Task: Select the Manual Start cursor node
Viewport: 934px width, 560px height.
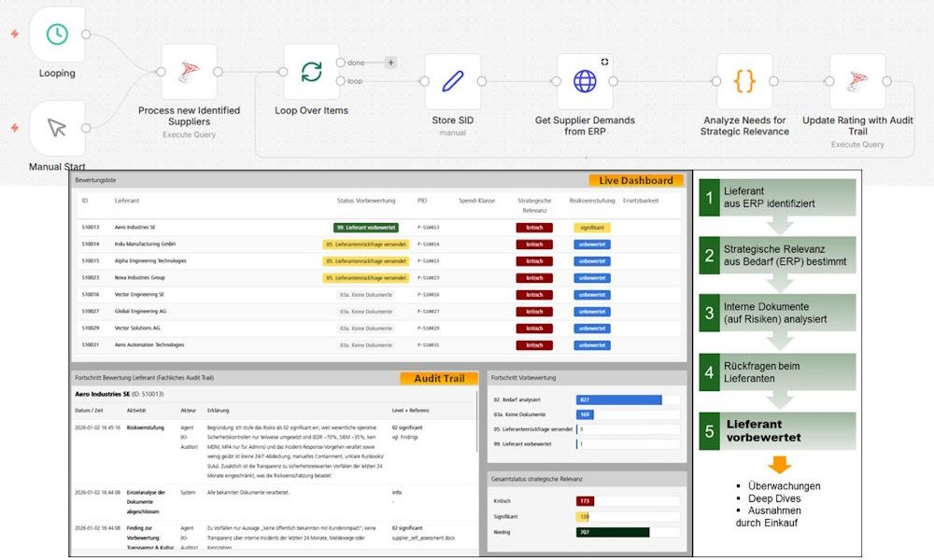Action: (x=57, y=129)
